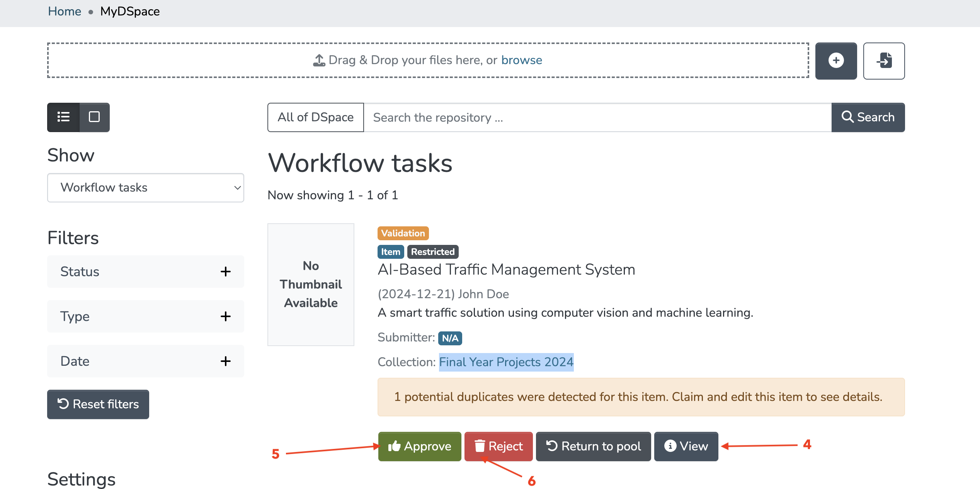Click the new submission plus icon
This screenshot has height=489, width=980.
pos(836,61)
